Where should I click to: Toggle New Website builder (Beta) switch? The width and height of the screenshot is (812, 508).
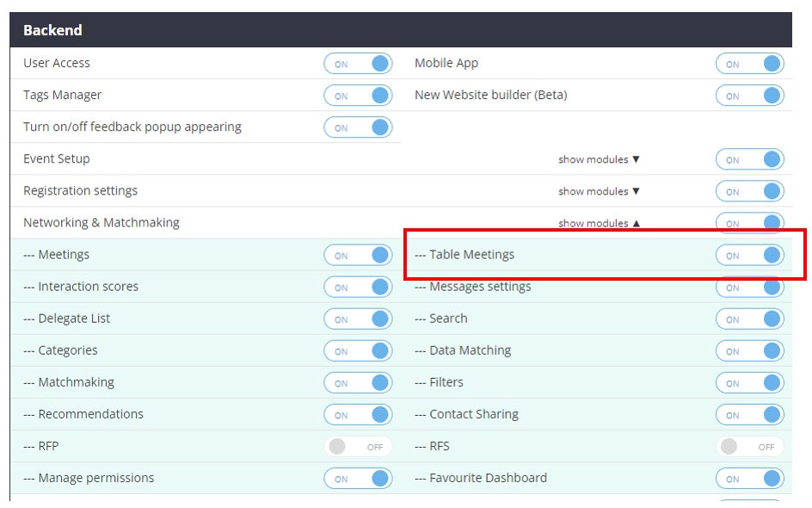[749, 96]
